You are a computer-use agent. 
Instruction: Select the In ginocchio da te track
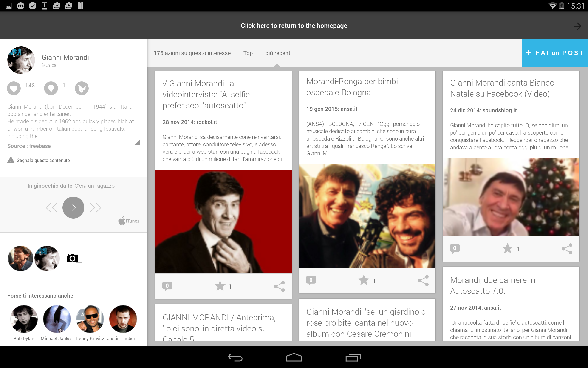pyautogui.click(x=50, y=186)
